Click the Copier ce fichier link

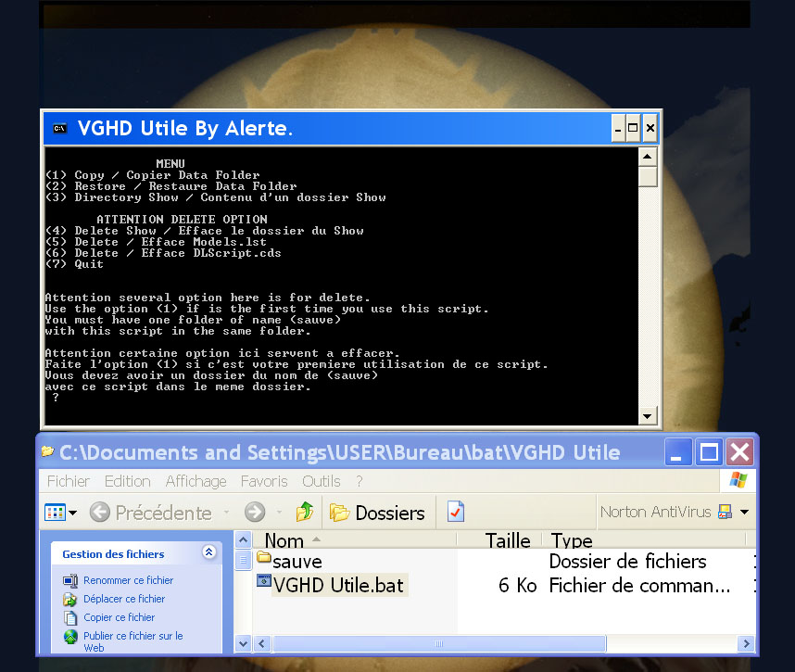pyautogui.click(x=119, y=617)
